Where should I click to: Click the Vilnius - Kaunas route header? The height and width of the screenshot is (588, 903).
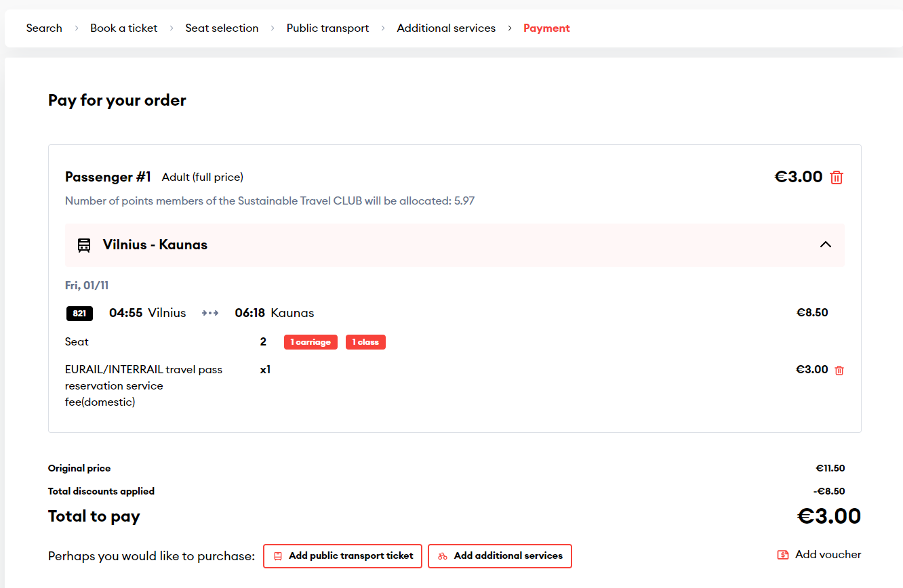pos(155,245)
